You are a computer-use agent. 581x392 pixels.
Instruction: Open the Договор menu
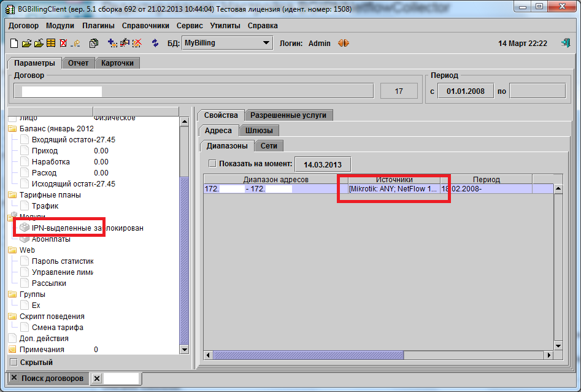pyautogui.click(x=24, y=26)
